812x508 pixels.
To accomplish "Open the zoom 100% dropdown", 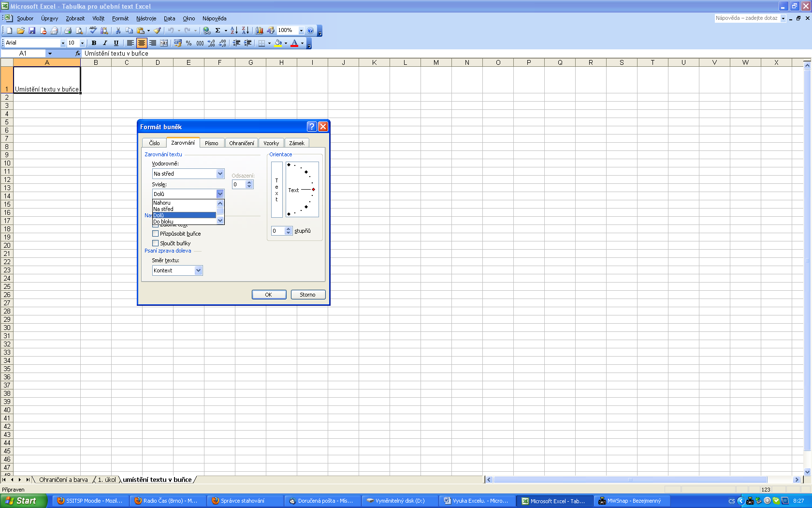I will (301, 30).
